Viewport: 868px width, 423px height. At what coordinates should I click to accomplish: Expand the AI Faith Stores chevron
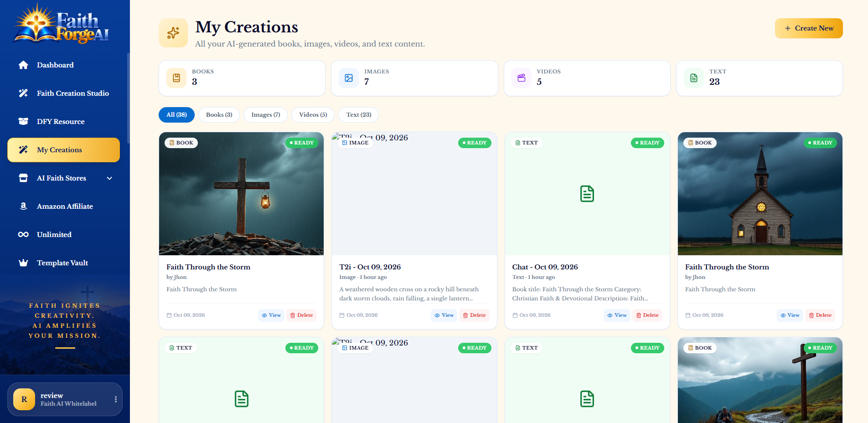tap(109, 178)
